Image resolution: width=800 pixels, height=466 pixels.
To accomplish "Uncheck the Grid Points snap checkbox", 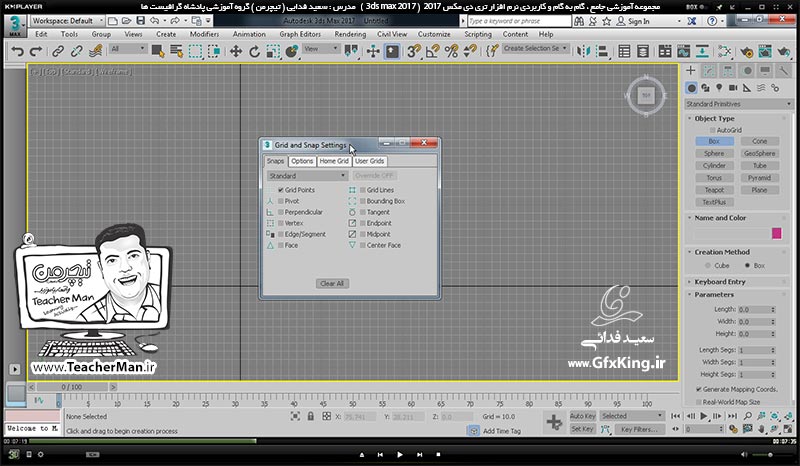I will click(x=281, y=190).
